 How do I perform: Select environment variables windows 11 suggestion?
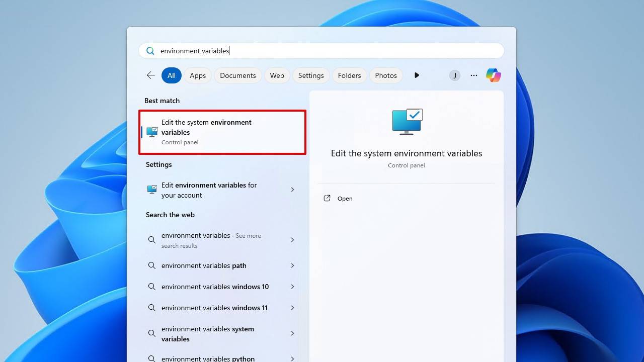pos(221,308)
